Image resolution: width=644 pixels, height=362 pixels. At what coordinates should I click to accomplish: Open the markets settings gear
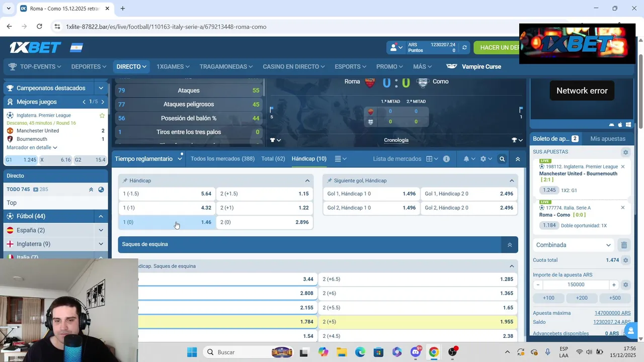[486, 159]
